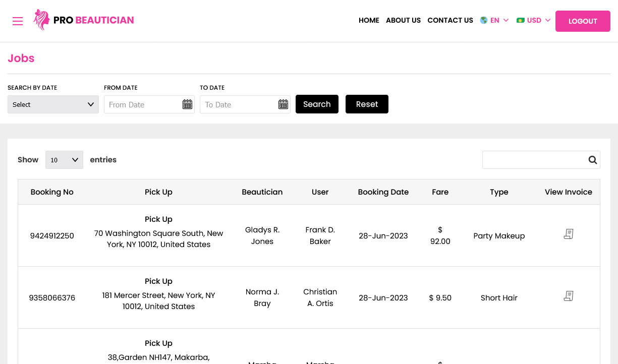Click beautician Norma J. Bray
The width and height of the screenshot is (618, 364).
(x=262, y=297)
